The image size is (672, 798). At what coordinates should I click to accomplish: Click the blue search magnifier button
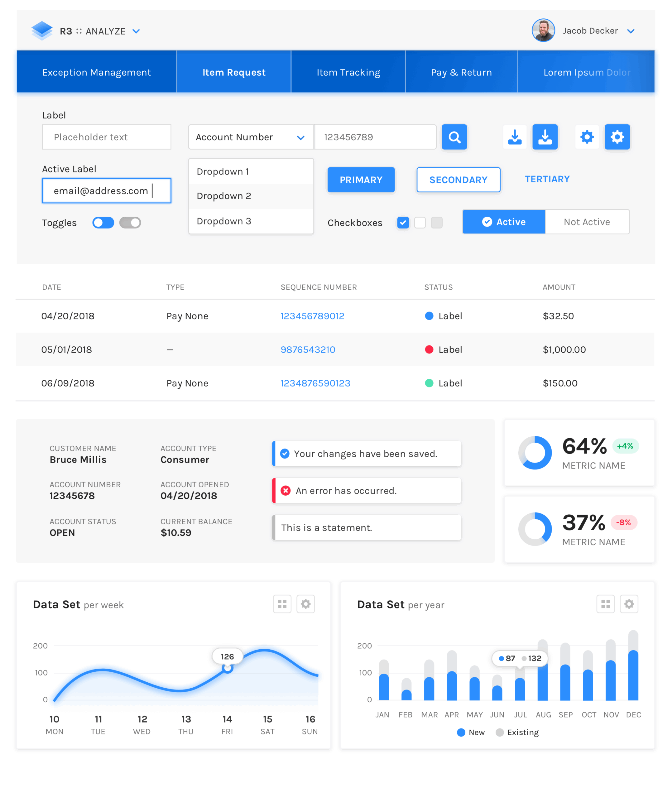[454, 137]
